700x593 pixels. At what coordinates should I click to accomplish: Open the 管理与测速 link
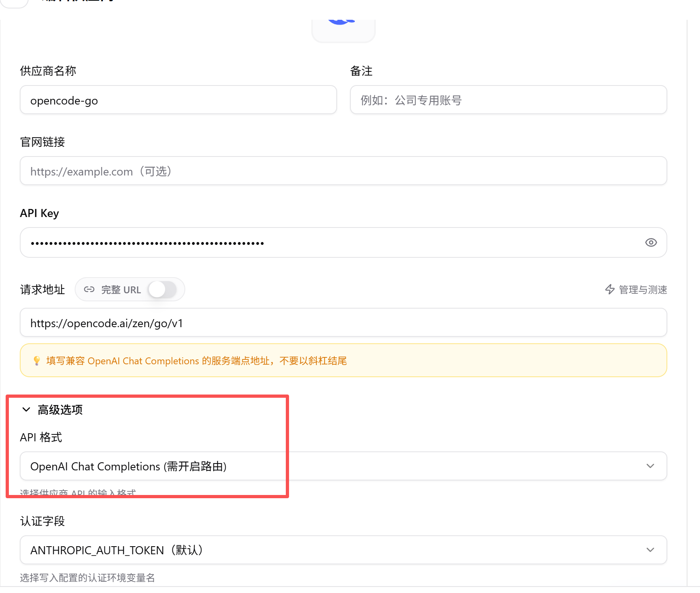(636, 290)
